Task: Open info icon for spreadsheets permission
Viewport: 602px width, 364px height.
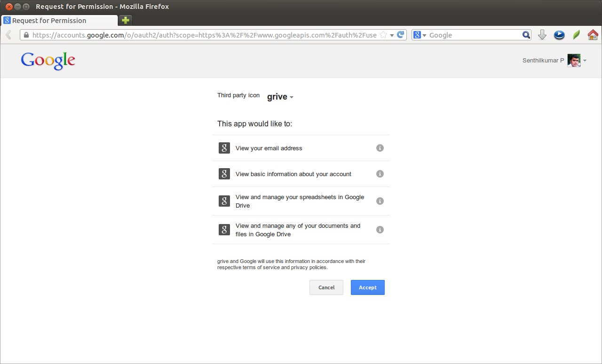Action: (380, 201)
